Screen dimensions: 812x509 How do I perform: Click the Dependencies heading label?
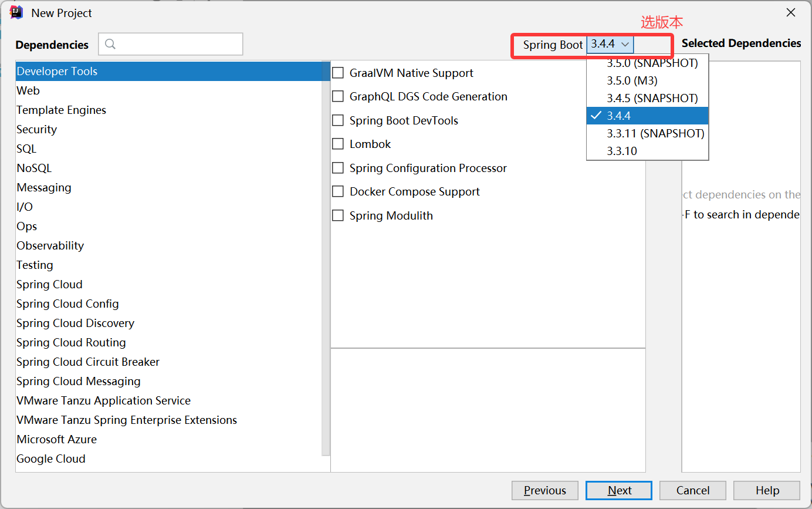pos(52,45)
